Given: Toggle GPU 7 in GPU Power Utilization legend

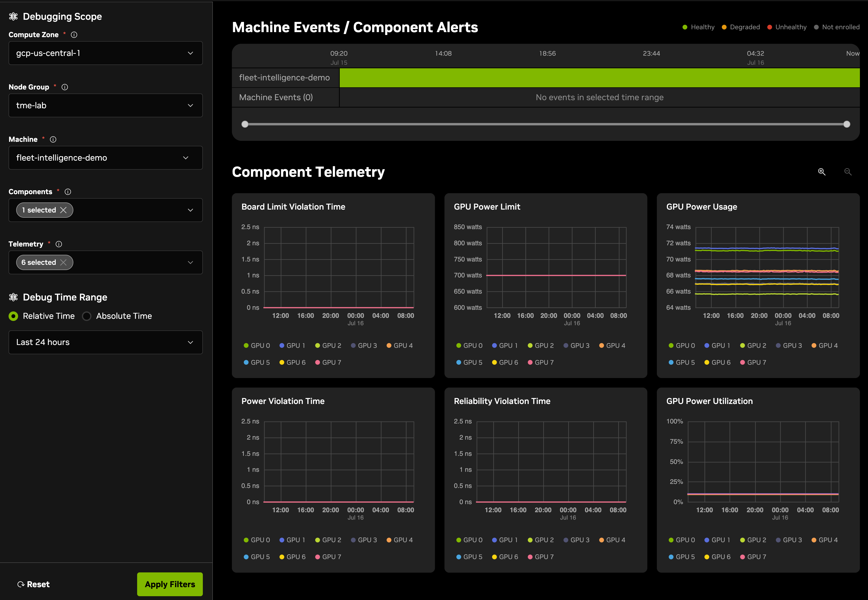Looking at the screenshot, I should coord(753,557).
